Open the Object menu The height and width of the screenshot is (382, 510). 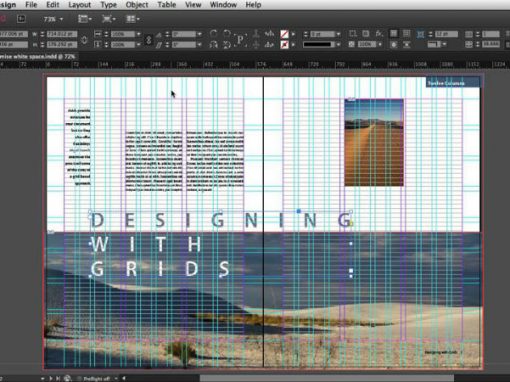[x=137, y=5]
